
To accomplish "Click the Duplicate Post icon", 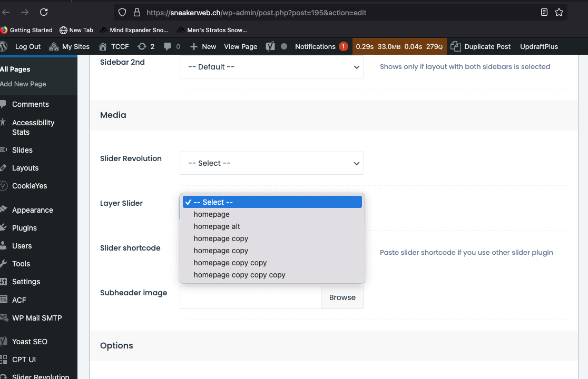I will [456, 46].
